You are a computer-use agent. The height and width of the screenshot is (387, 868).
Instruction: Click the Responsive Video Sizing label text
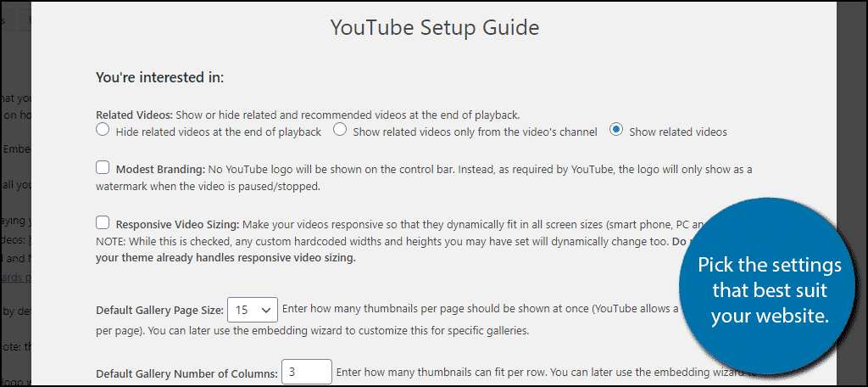pos(178,225)
